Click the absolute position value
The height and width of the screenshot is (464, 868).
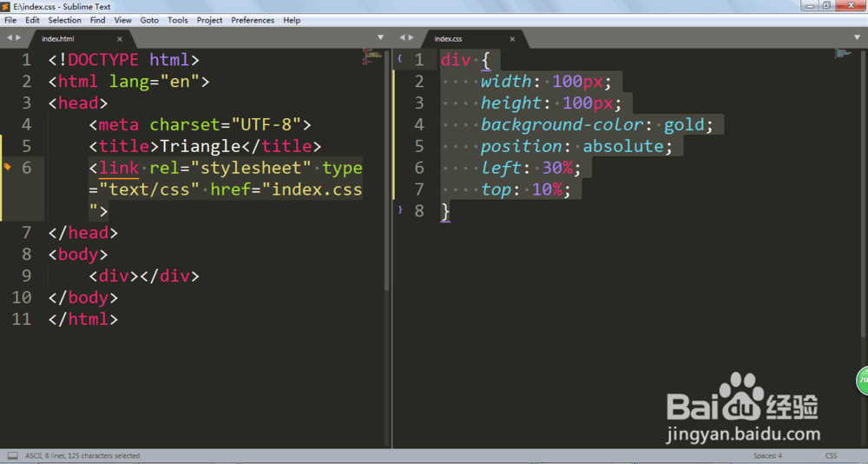point(622,146)
